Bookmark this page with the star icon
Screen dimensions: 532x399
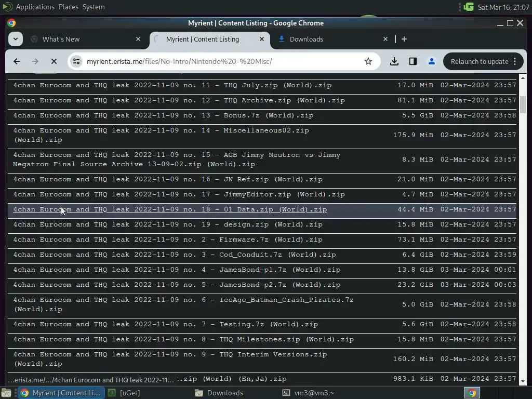pyautogui.click(x=368, y=61)
